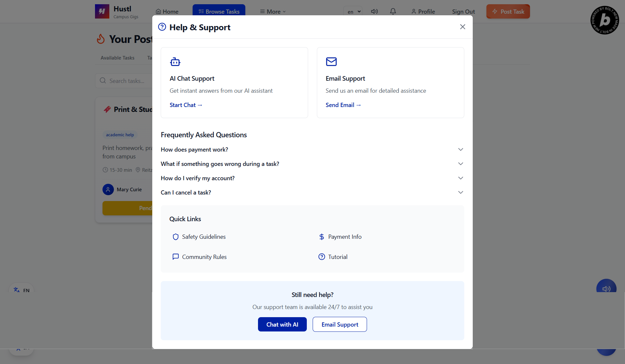Click the notification bell icon

(393, 11)
